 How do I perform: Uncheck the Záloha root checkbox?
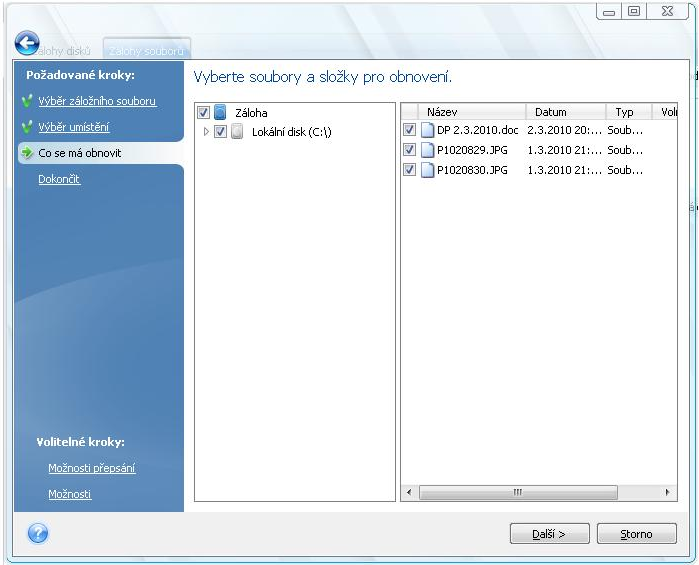pyautogui.click(x=203, y=112)
